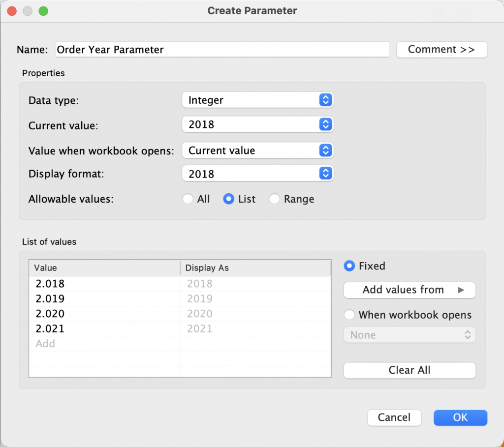This screenshot has height=447, width=504.
Task: Expand the Comment section button
Action: [x=441, y=50]
